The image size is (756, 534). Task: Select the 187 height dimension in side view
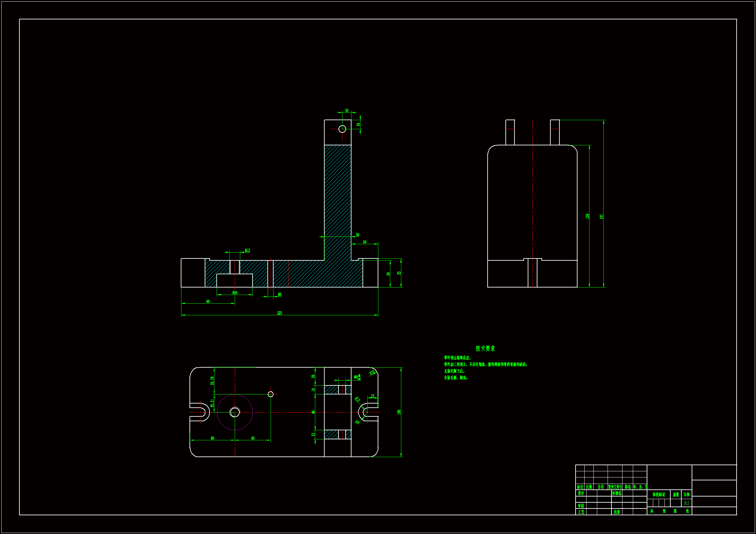coord(601,216)
